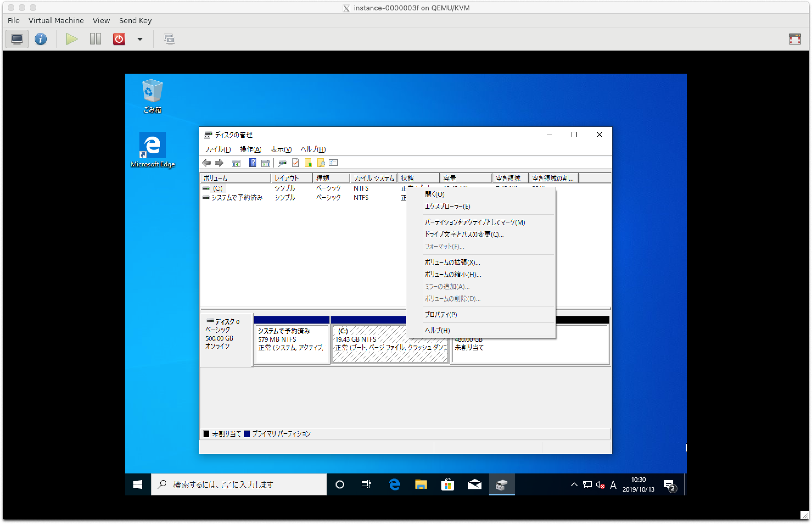This screenshot has height=524, width=812.
Task: Open ヘルプ(H) menu in Disk Management
Action: click(313, 149)
